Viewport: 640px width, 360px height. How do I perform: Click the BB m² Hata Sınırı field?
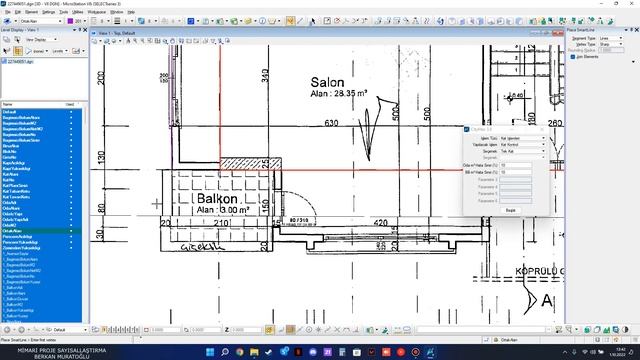tap(516, 173)
